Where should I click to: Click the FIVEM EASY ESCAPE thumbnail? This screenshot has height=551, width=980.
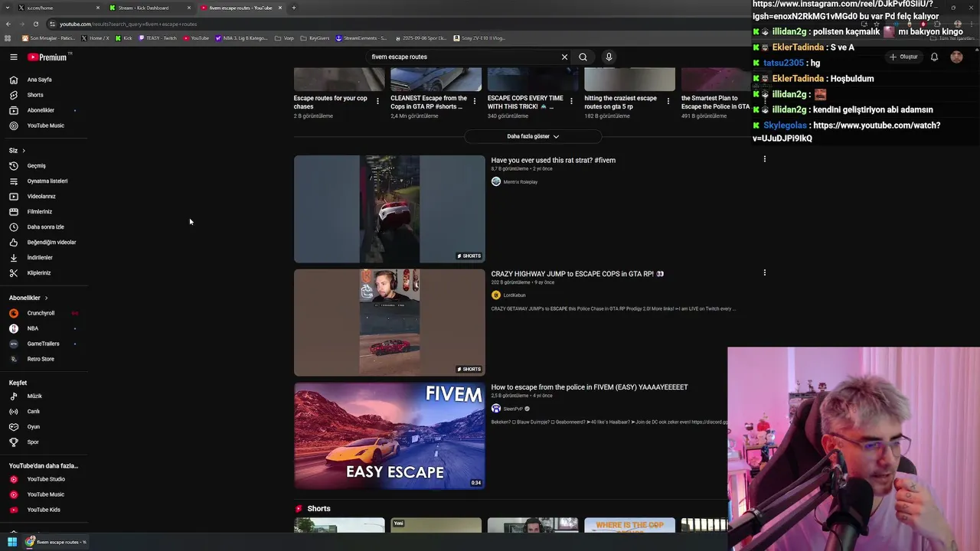point(389,435)
